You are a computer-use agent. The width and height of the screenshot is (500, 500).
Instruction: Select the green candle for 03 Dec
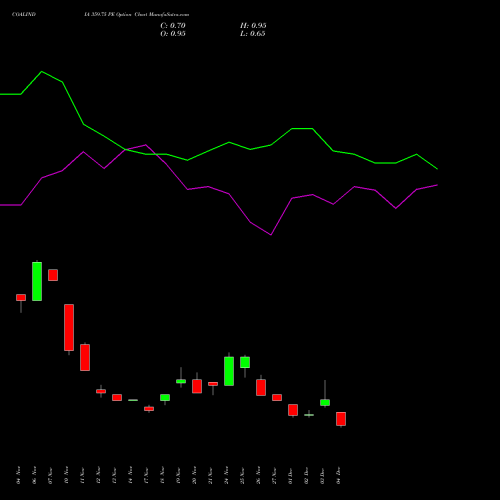pos(325,402)
